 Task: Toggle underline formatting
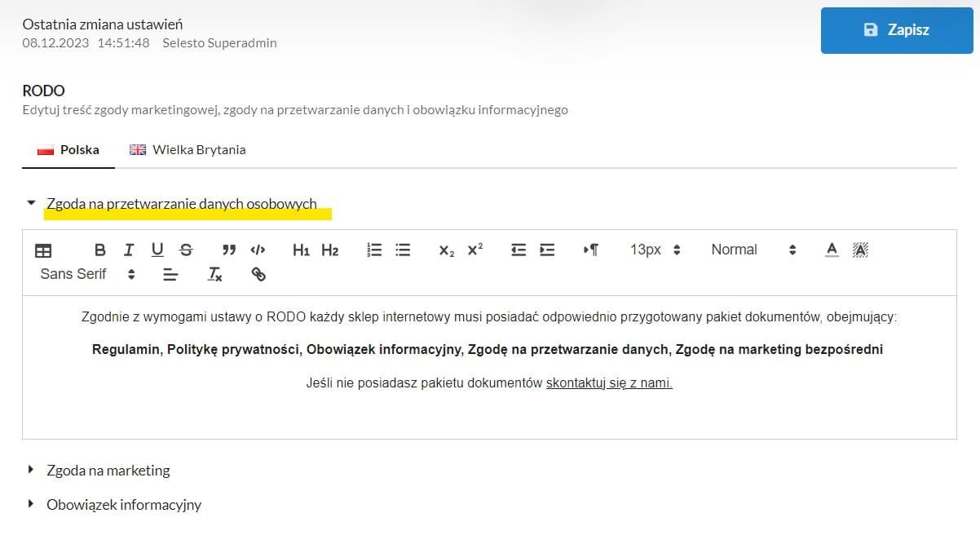(157, 250)
